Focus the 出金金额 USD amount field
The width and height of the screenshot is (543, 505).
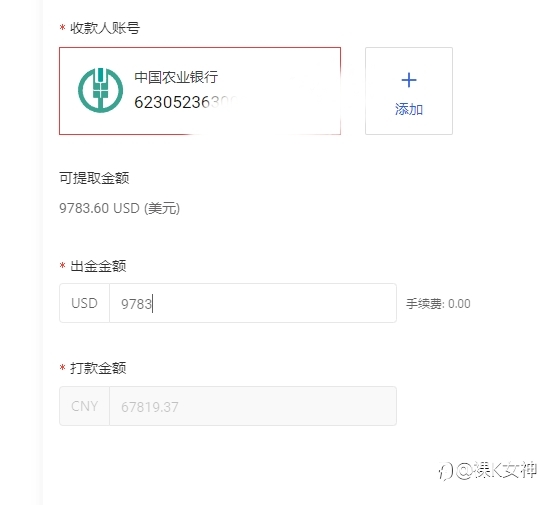pos(253,303)
